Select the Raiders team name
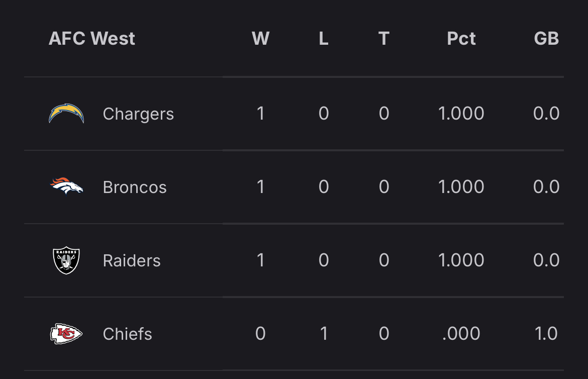 132,260
